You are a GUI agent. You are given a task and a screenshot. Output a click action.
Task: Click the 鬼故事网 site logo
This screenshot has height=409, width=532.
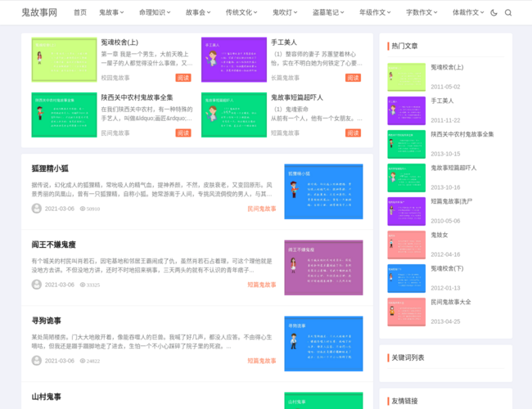(x=39, y=12)
